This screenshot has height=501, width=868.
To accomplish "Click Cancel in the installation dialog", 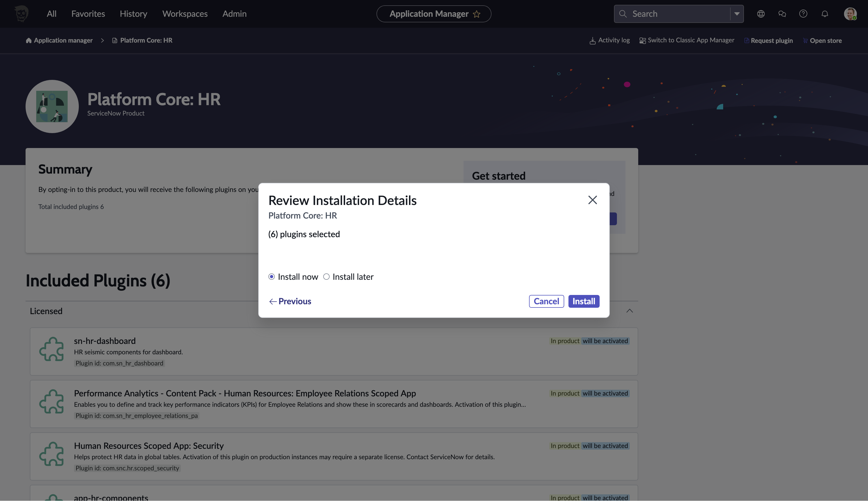I will (x=546, y=301).
